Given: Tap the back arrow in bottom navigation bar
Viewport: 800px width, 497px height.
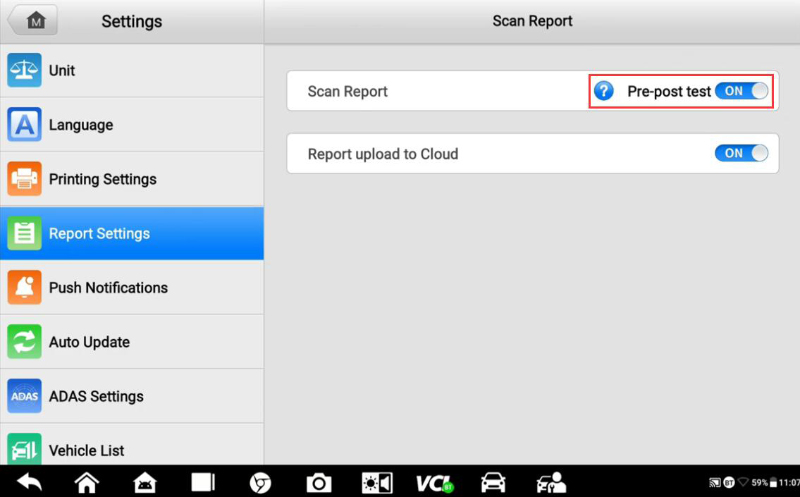Looking at the screenshot, I should click(29, 482).
